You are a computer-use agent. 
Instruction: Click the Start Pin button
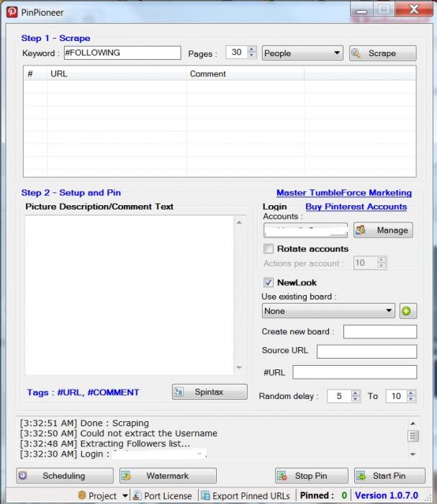pyautogui.click(x=389, y=475)
